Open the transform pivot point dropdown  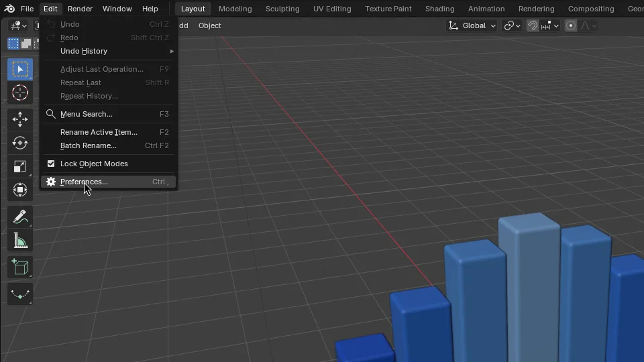coord(512,25)
